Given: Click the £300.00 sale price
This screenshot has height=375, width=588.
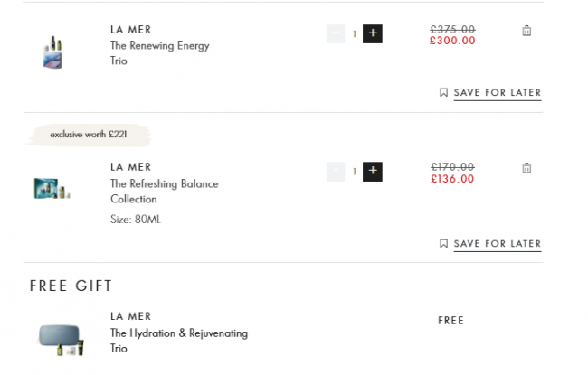Looking at the screenshot, I should [x=452, y=41].
